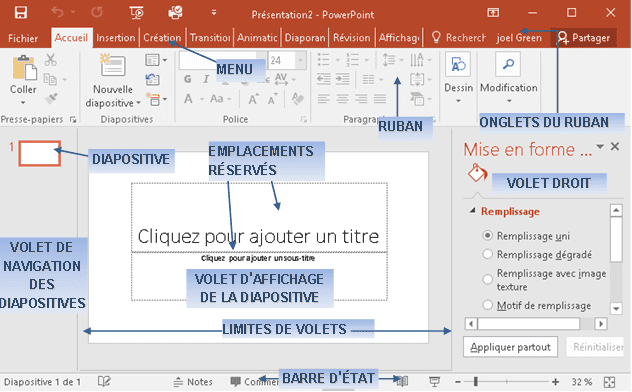Click Appliquer partout button
This screenshot has height=392, width=632.
coord(510,347)
